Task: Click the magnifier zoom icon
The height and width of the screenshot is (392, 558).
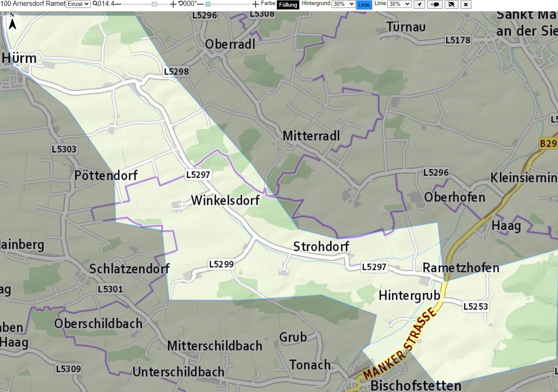Action: point(95,3)
